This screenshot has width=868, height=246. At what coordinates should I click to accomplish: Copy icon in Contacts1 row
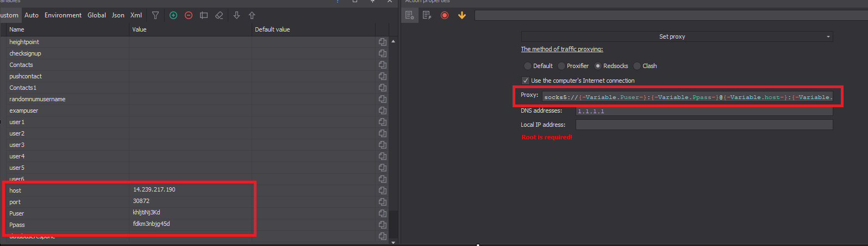(383, 88)
